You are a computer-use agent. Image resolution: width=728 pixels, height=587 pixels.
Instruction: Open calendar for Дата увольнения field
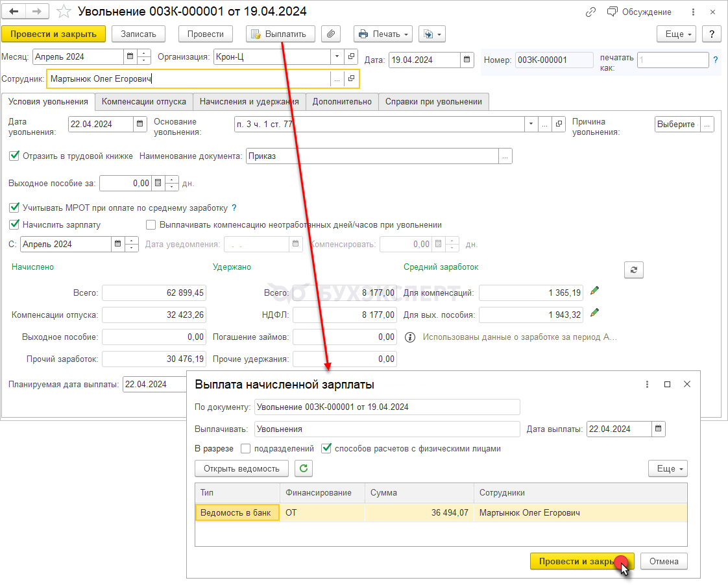coord(140,125)
